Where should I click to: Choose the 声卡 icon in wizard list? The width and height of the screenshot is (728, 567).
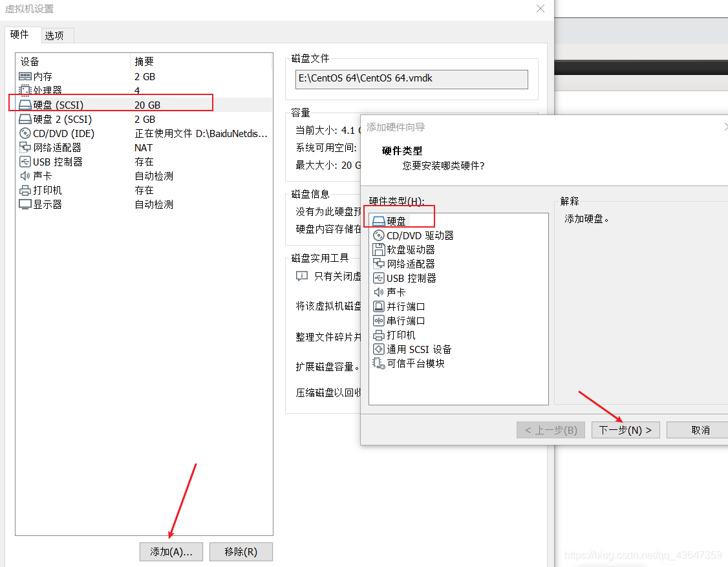click(379, 292)
